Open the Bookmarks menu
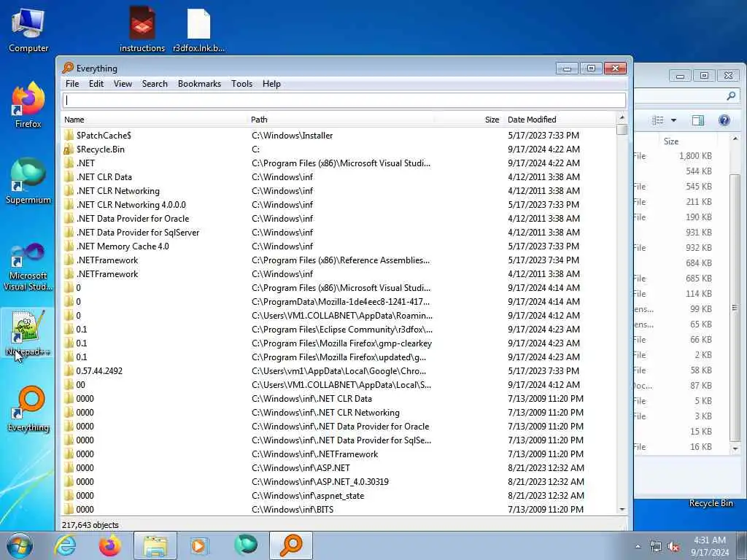 199,84
